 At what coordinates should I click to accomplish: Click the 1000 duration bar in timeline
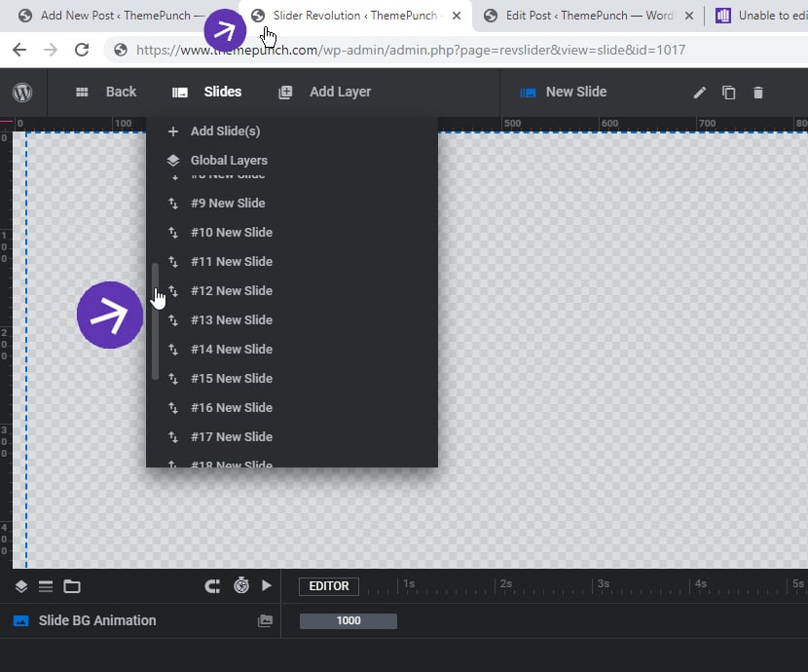[x=349, y=621]
